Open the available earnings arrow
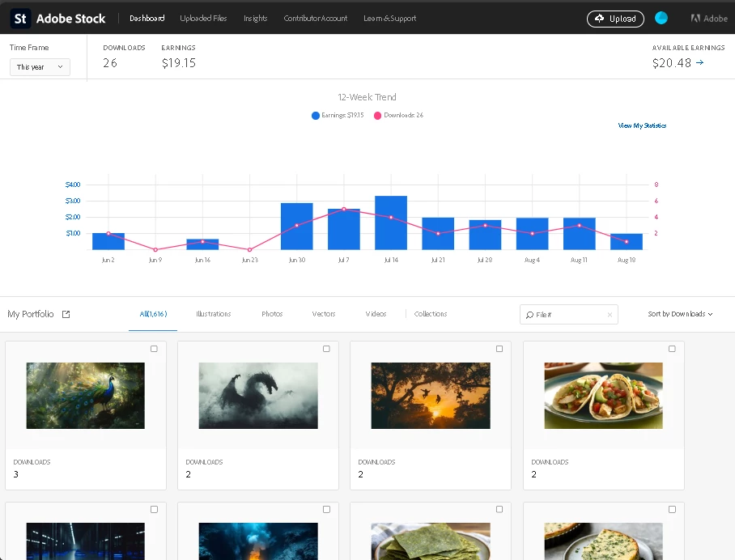 700,62
